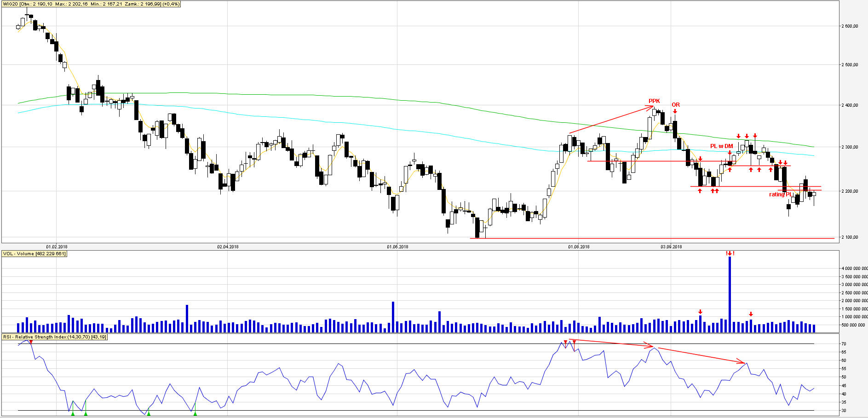
Task: Click the 40 level on RSI axis
Action: coord(844,394)
